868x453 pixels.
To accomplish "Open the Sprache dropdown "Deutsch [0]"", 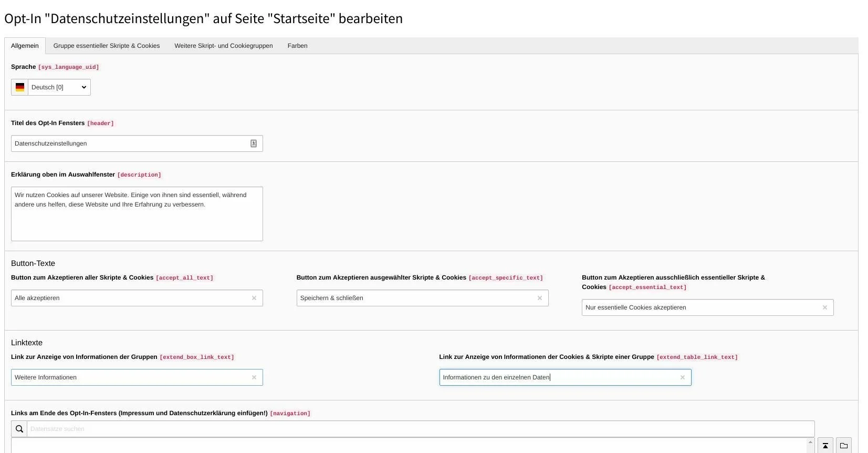I will click(59, 87).
